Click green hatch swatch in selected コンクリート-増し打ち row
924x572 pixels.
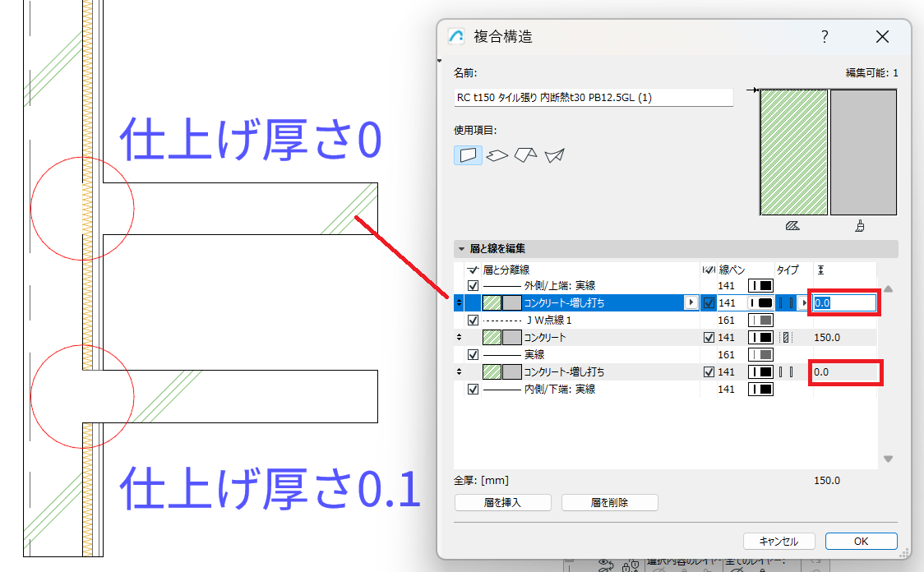(492, 302)
